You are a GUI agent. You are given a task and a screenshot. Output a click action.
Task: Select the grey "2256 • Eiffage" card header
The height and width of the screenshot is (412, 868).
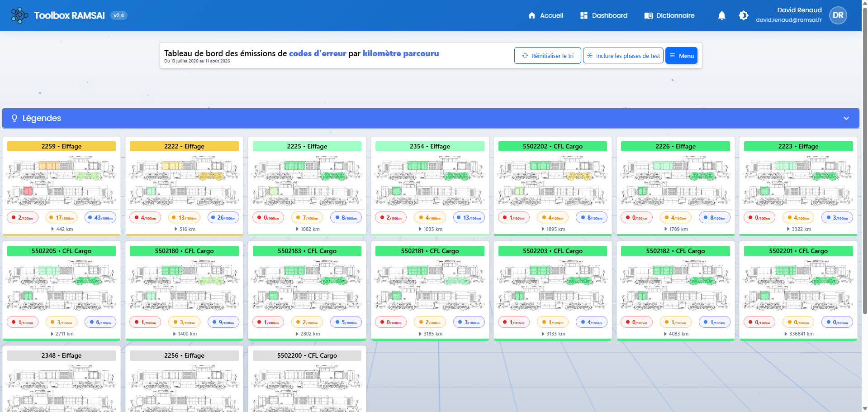(x=184, y=355)
